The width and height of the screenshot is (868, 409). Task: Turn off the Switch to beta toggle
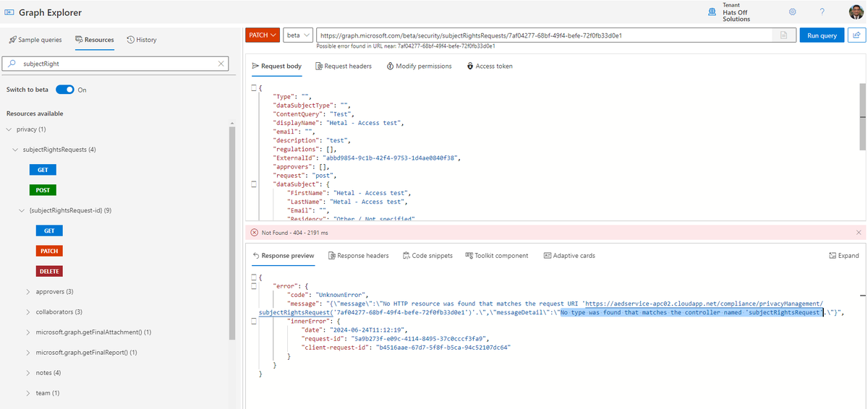65,90
